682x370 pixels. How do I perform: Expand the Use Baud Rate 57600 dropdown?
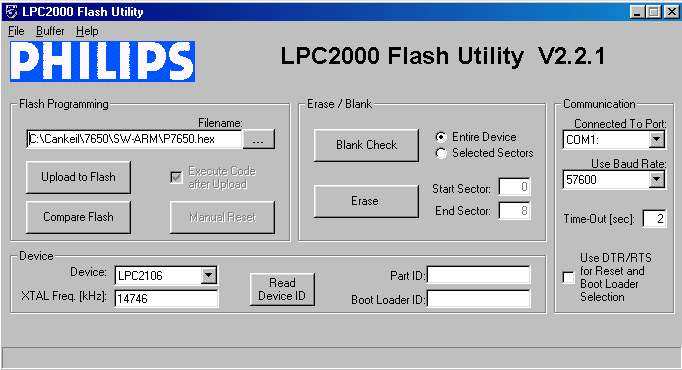[657, 179]
